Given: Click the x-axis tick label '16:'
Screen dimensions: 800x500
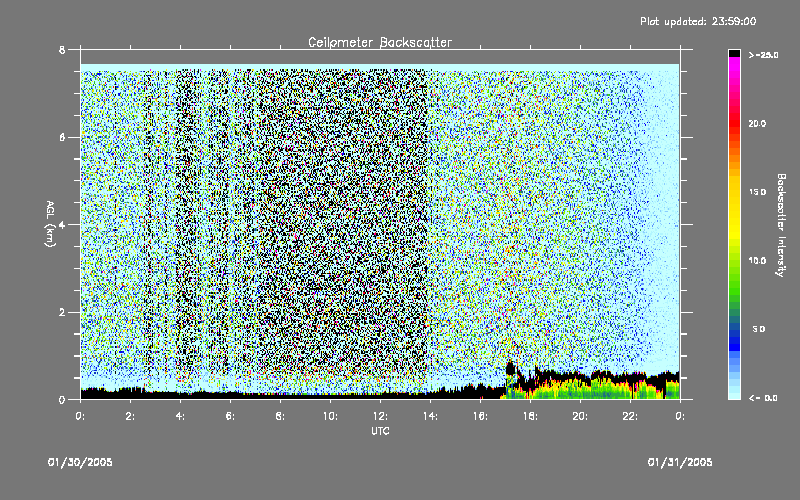Looking at the screenshot, I should coord(480,416).
